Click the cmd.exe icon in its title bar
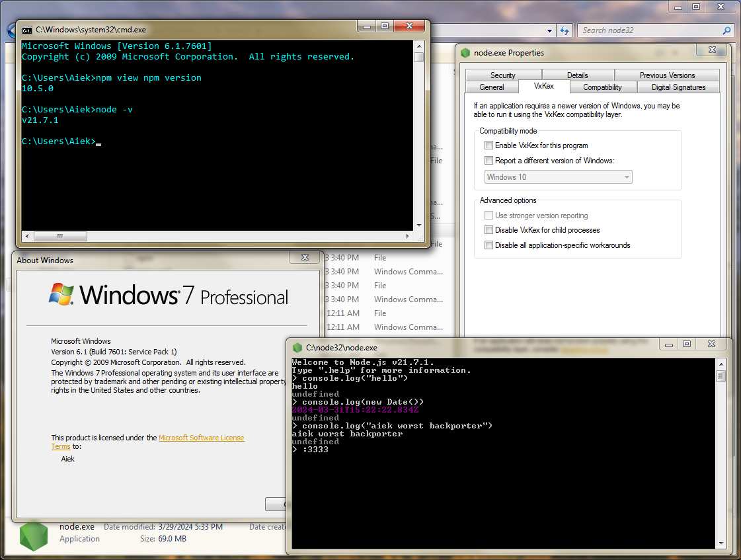Viewport: 741px width, 560px height. coord(26,30)
